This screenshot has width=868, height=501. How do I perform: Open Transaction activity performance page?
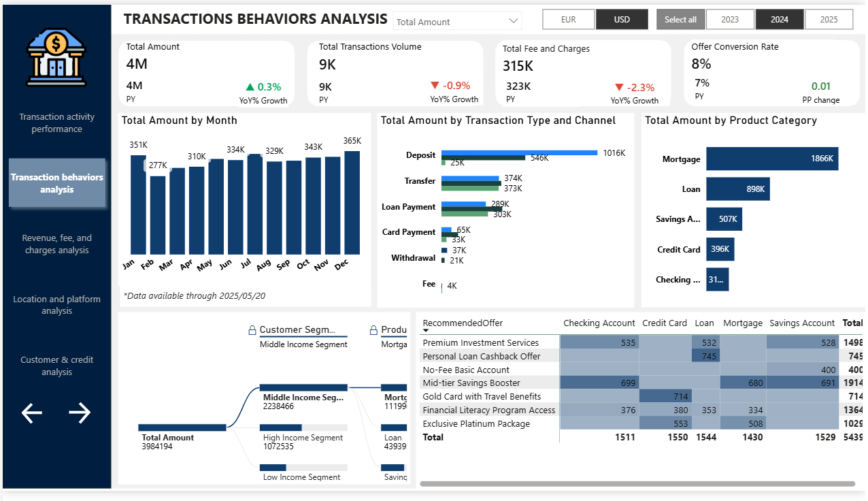coord(56,123)
